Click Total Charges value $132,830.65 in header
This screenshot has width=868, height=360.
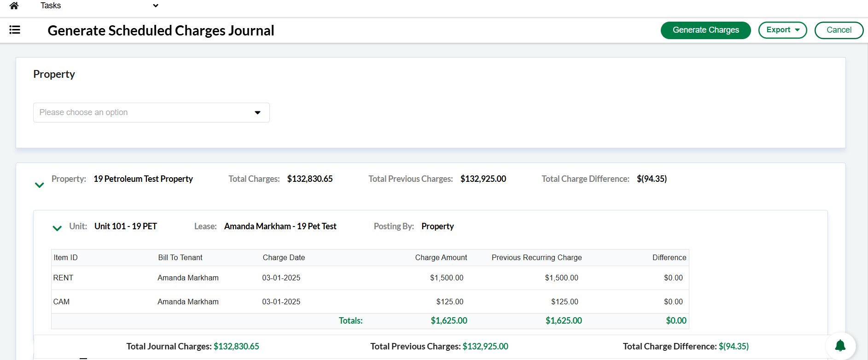coord(310,179)
